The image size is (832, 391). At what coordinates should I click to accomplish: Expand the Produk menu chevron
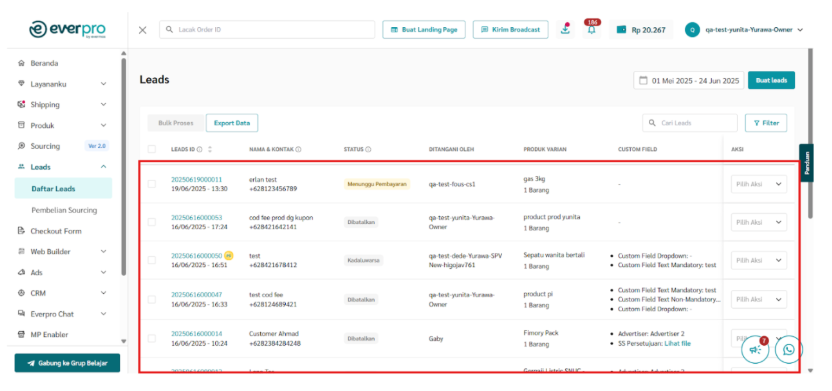click(x=103, y=125)
